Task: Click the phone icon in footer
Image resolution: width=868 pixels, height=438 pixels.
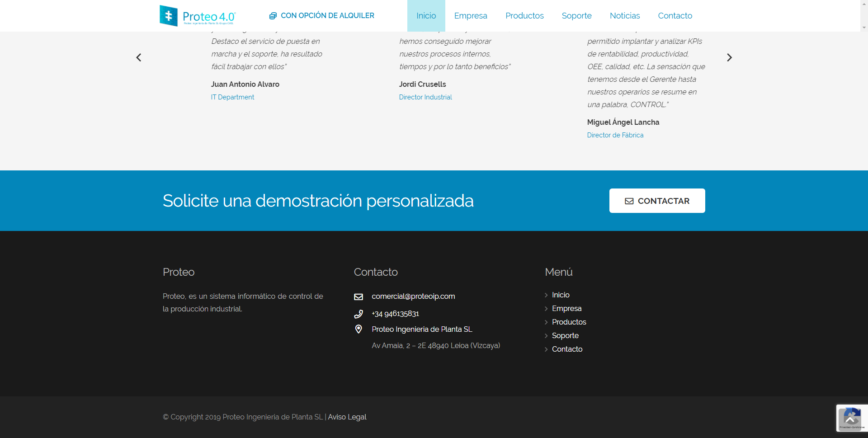Action: click(x=359, y=314)
